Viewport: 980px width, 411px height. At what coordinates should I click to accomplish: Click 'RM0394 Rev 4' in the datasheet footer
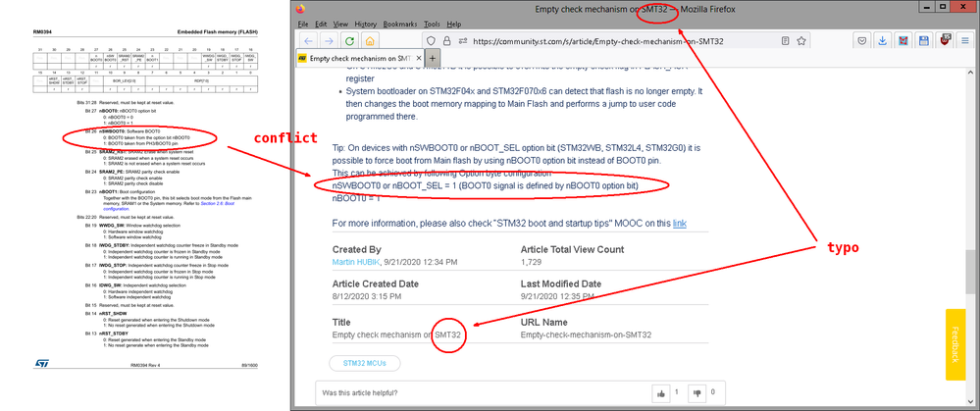[x=146, y=364]
